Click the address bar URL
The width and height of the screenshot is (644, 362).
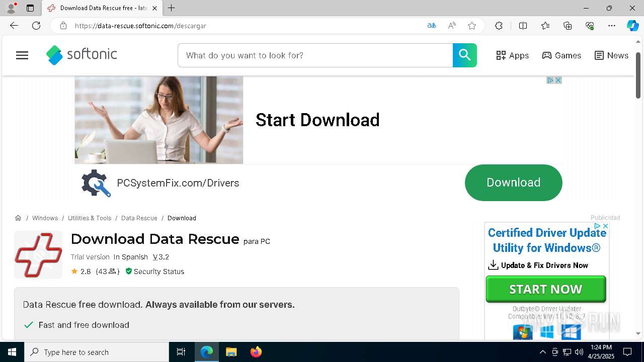click(x=140, y=26)
